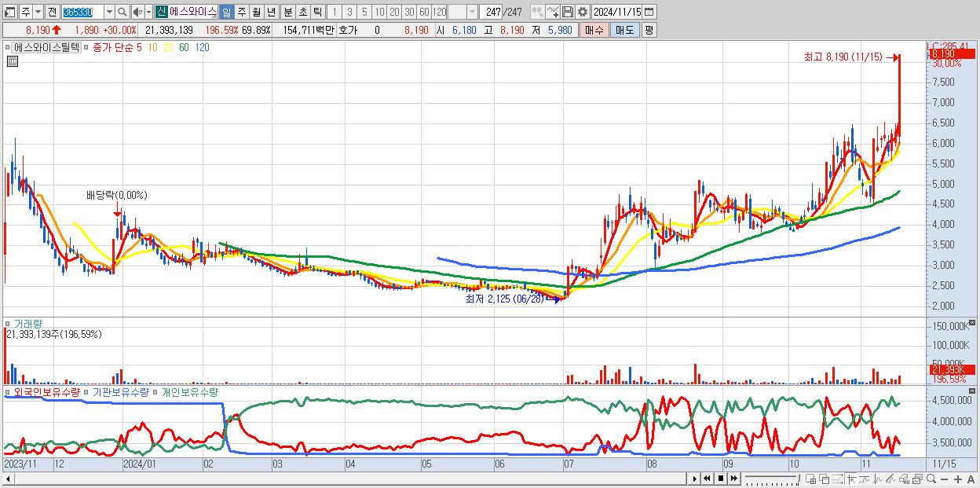Click the 전 button in the top toolbar
980x488 pixels.
pyautogui.click(x=52, y=12)
